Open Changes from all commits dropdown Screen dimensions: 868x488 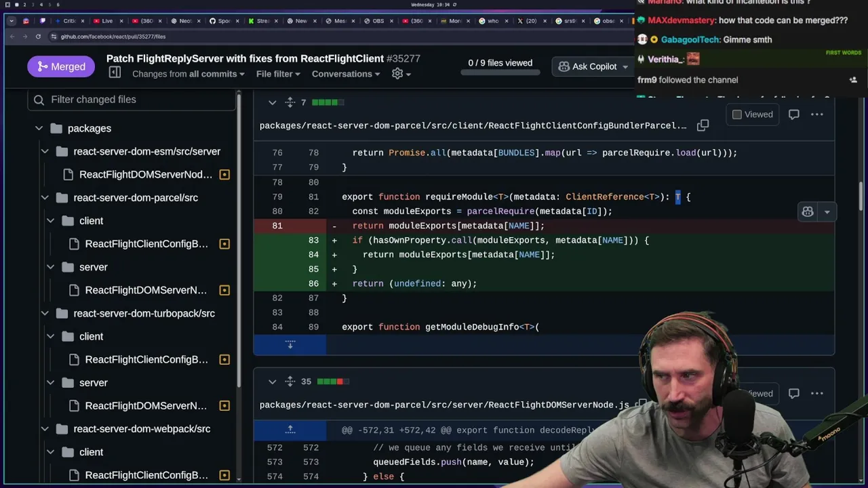pyautogui.click(x=189, y=74)
